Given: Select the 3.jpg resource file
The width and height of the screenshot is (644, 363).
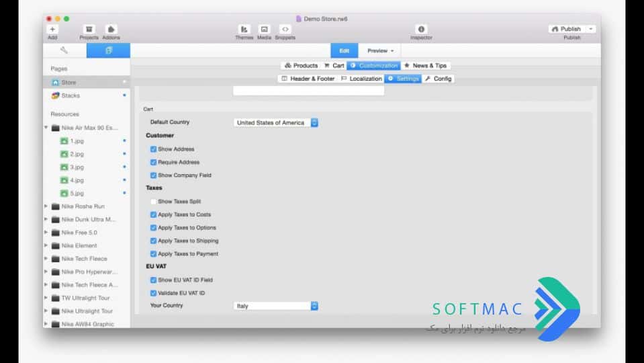Looking at the screenshot, I should (x=77, y=167).
